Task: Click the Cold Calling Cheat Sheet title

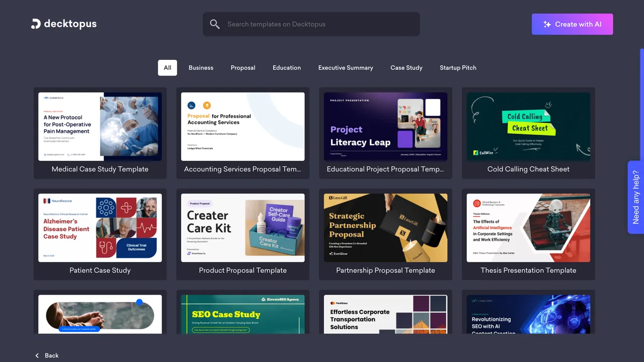Action: tap(528, 169)
